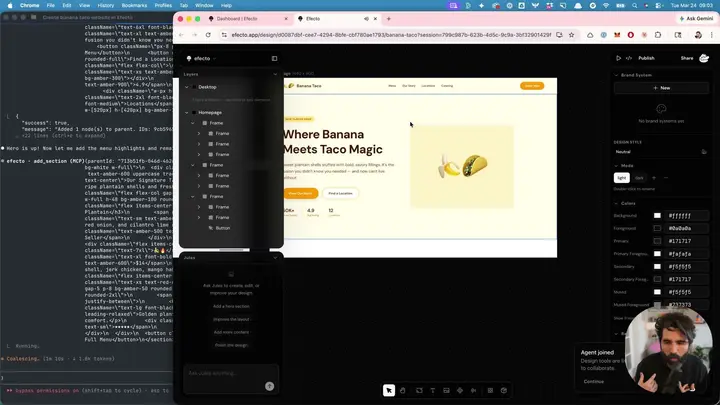Click the Foreground color swatch
Screen dimensions: 720x405
pos(657,228)
